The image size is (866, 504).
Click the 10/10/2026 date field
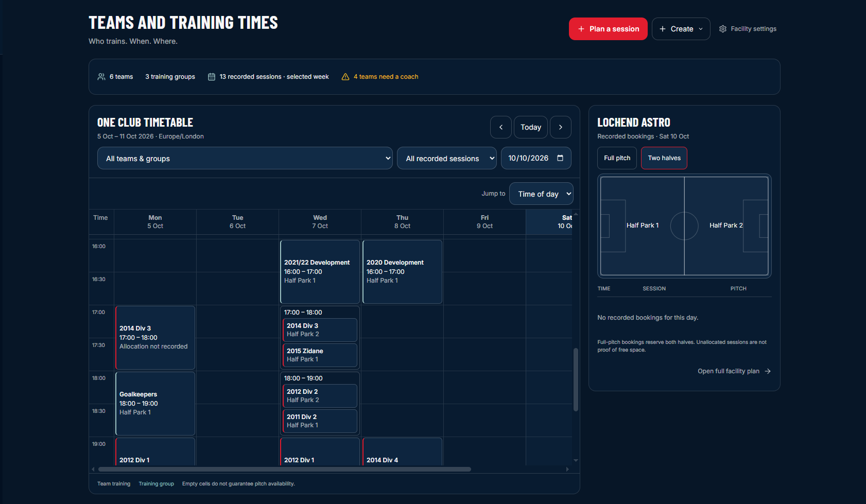pyautogui.click(x=536, y=158)
